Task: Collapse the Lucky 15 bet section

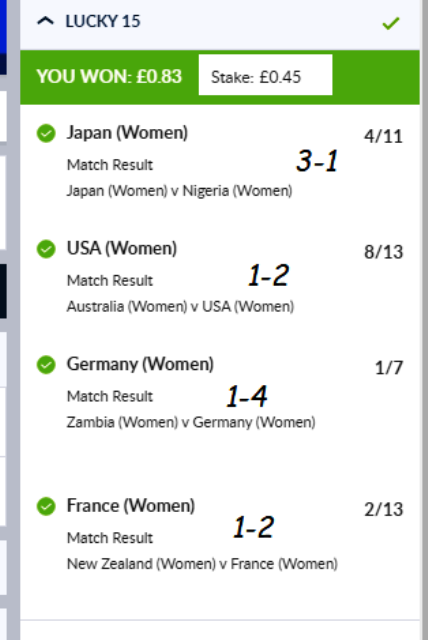Action: coord(45,21)
